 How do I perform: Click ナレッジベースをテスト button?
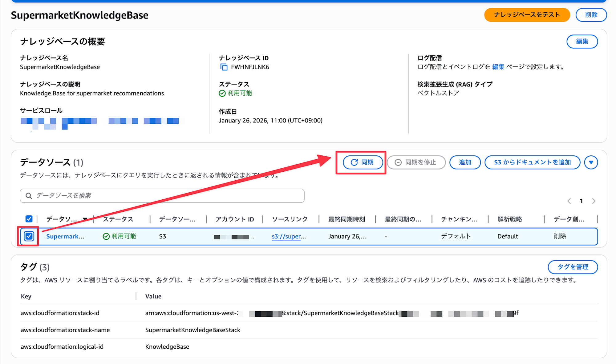pyautogui.click(x=527, y=15)
